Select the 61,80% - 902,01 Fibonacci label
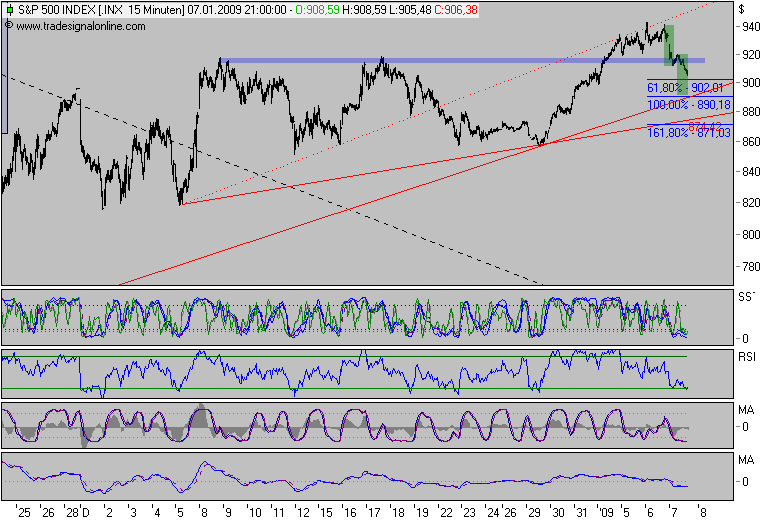Viewport: 769px width, 520px height. tap(685, 88)
